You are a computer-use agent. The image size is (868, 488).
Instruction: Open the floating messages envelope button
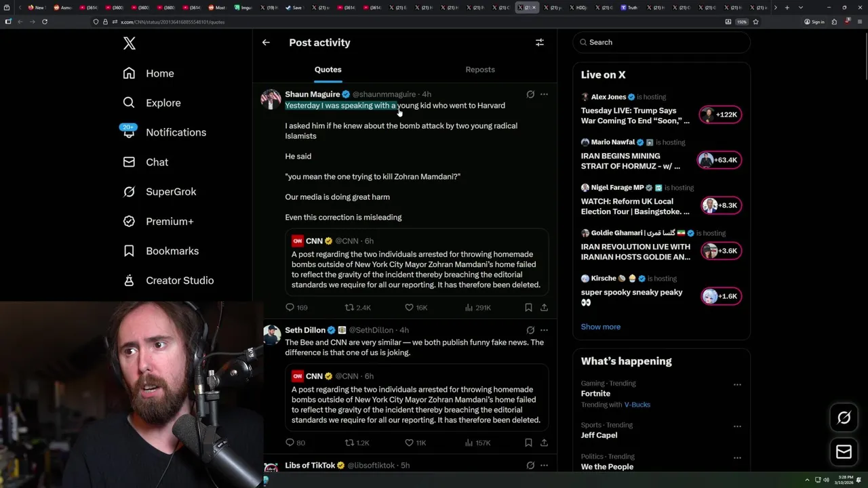click(x=844, y=451)
